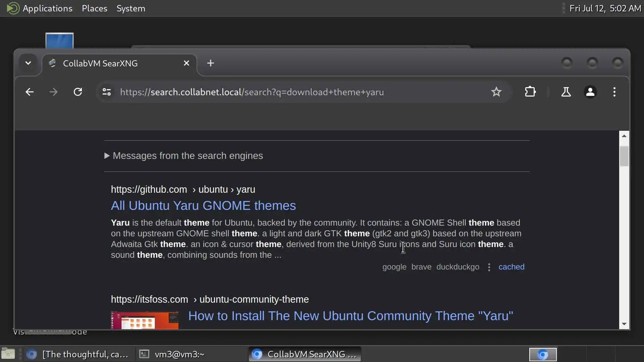The image size is (644, 362).
Task: Expand the tab search dropdown chevron
Action: (x=28, y=63)
